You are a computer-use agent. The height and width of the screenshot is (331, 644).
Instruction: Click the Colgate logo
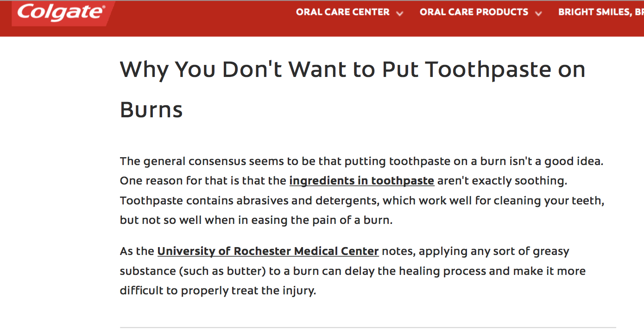pos(63,12)
